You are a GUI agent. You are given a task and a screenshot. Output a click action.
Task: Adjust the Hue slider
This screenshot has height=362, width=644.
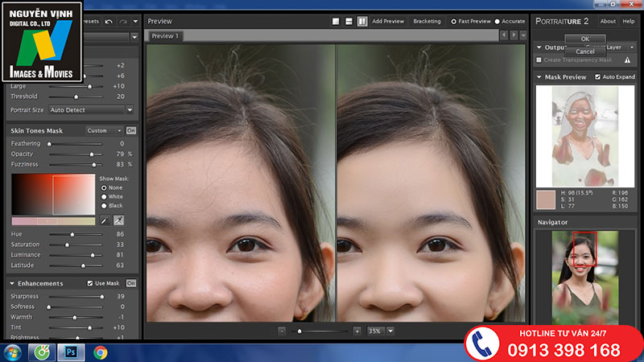tap(76, 234)
